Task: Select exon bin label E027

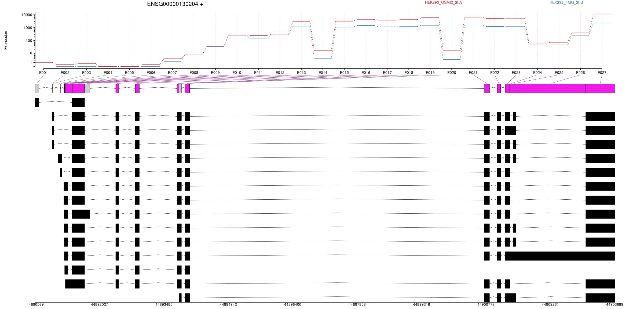Action: [x=602, y=73]
